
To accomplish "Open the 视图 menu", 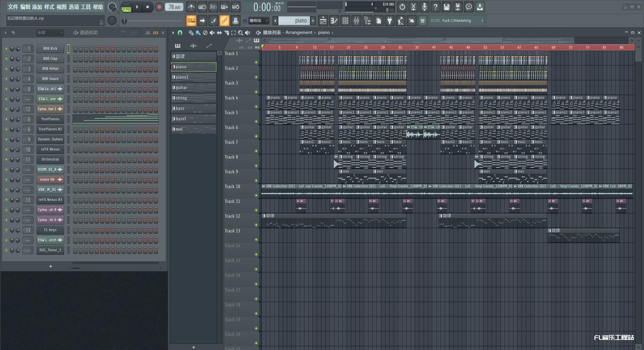I will tap(61, 7).
